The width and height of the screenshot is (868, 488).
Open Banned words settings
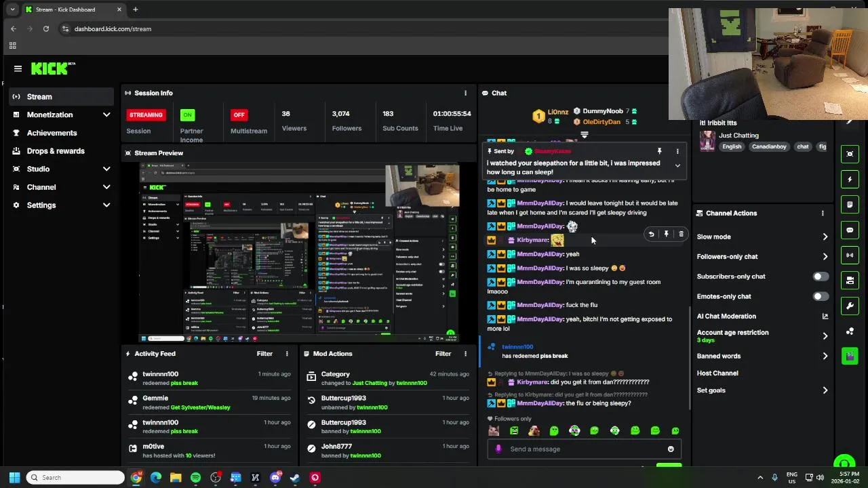pyautogui.click(x=762, y=356)
